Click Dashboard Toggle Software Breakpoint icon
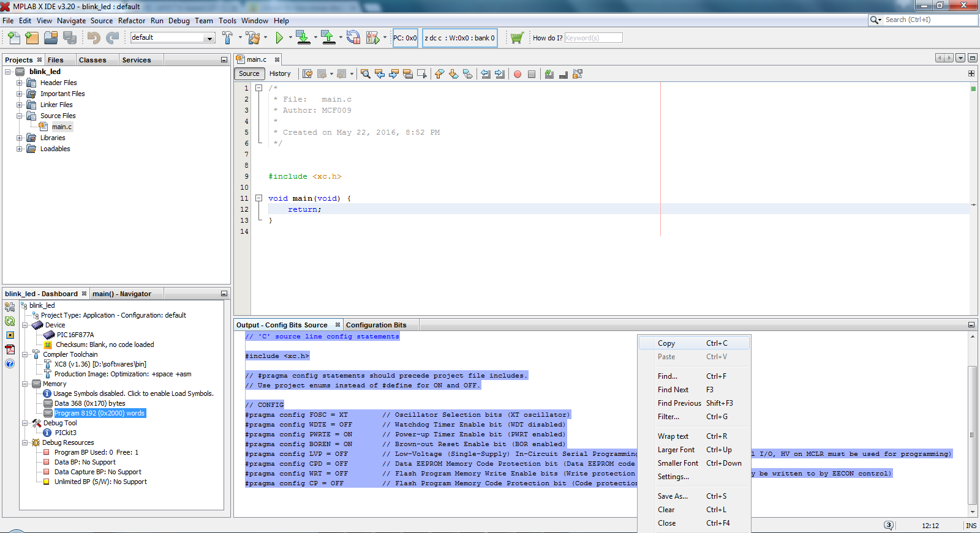980x533 pixels. coord(10,335)
